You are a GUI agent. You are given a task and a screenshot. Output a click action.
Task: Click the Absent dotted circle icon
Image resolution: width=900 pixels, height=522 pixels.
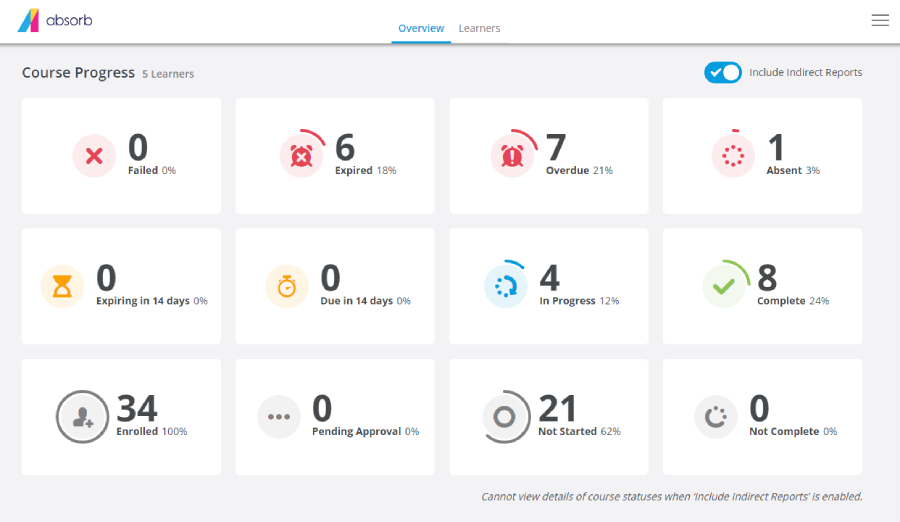(733, 156)
